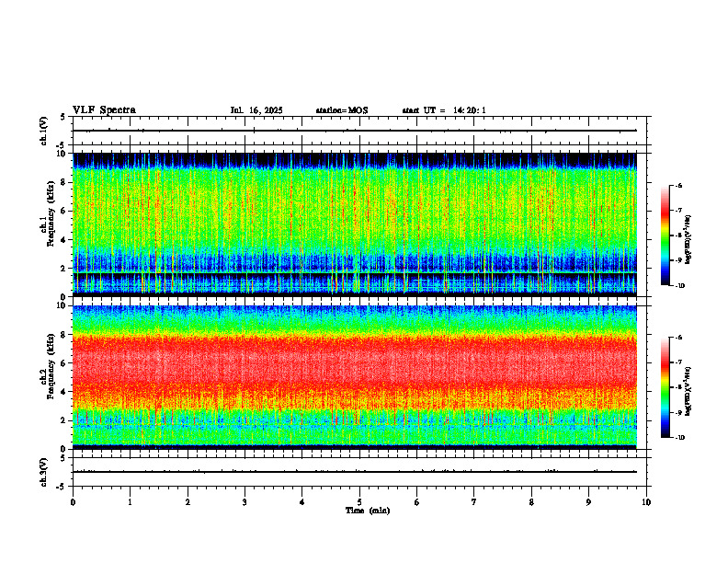Click the "8" tick on ch.1 frequency axis
Viewport: 728px width, 563px height.
[63, 182]
